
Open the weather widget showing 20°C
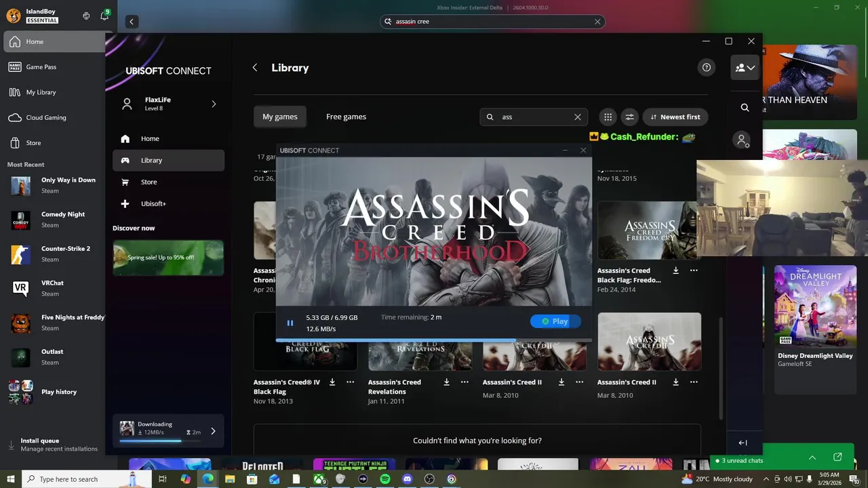click(x=718, y=479)
